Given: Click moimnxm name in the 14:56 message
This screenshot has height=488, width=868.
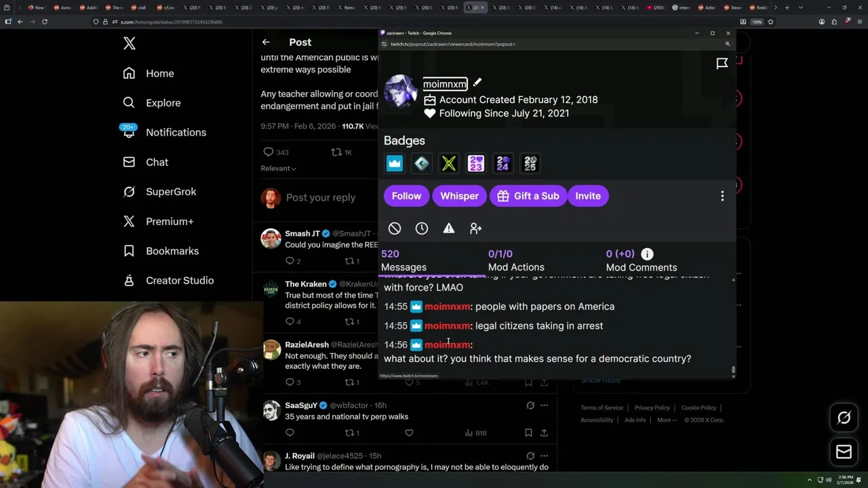Looking at the screenshot, I should click(447, 345).
